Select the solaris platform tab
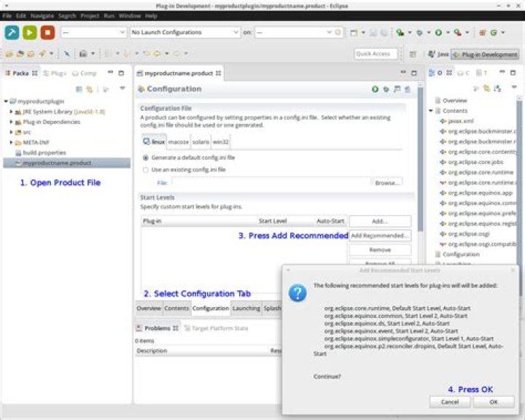Image resolution: width=525 pixels, height=420 pixels. click(x=201, y=142)
